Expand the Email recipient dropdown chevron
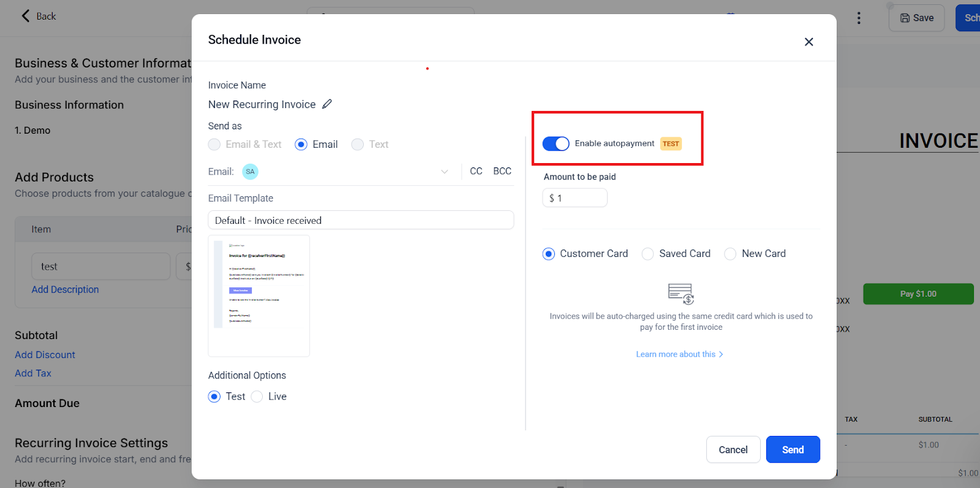The image size is (980, 488). tap(445, 172)
